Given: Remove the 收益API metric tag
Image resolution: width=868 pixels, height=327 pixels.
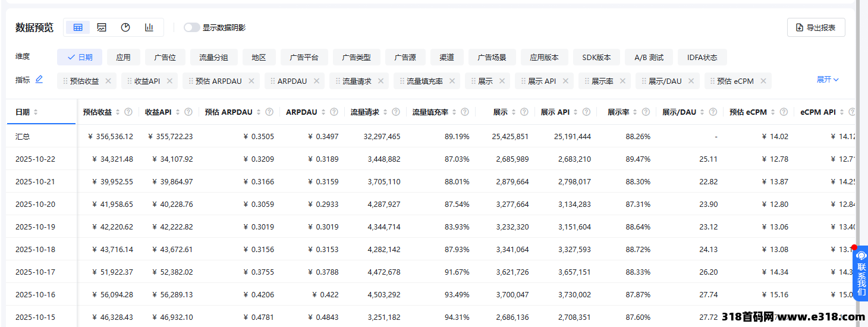Looking at the screenshot, I should point(169,81).
